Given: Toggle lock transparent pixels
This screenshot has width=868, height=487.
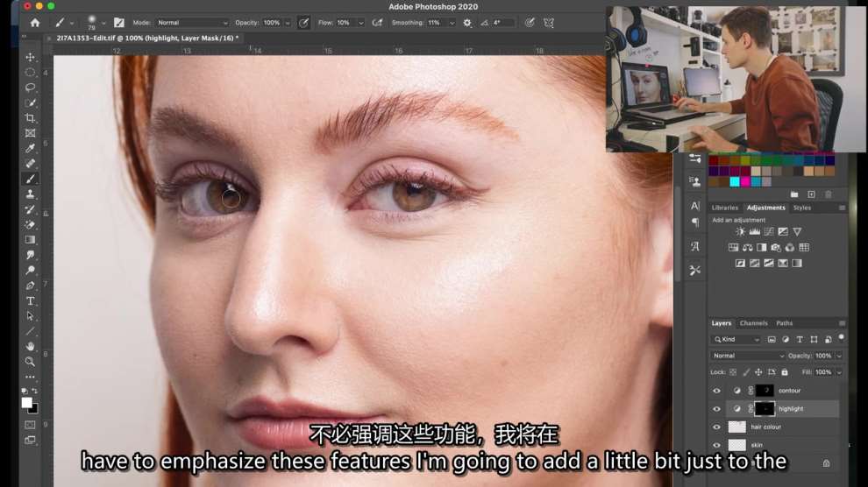Looking at the screenshot, I should tap(733, 372).
